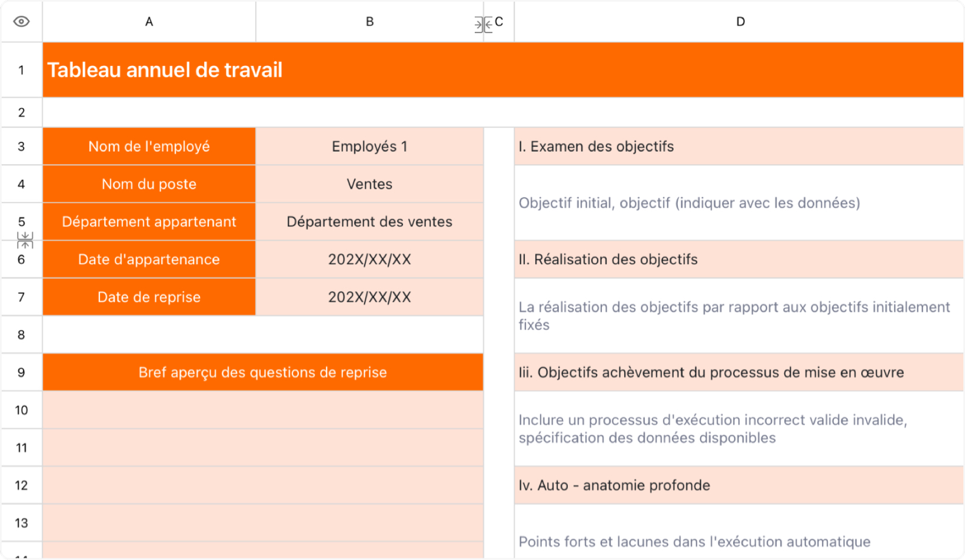Select cell 'Nom du poste'
This screenshot has height=560, width=965.
[x=149, y=184]
